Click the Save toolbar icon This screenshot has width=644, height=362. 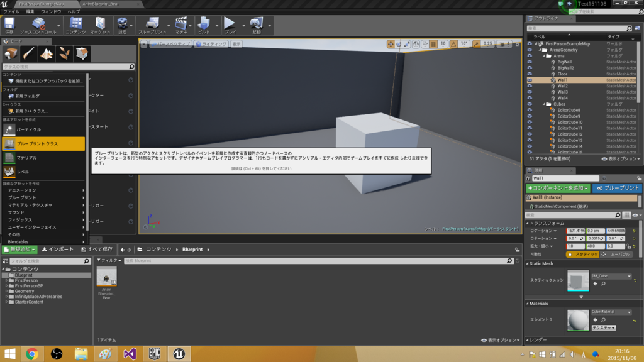[9, 25]
